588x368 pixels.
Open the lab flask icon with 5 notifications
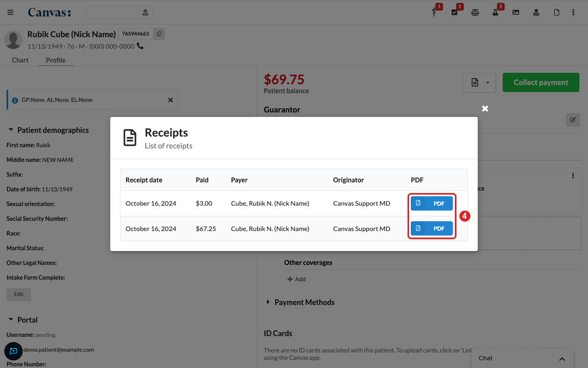click(x=495, y=12)
